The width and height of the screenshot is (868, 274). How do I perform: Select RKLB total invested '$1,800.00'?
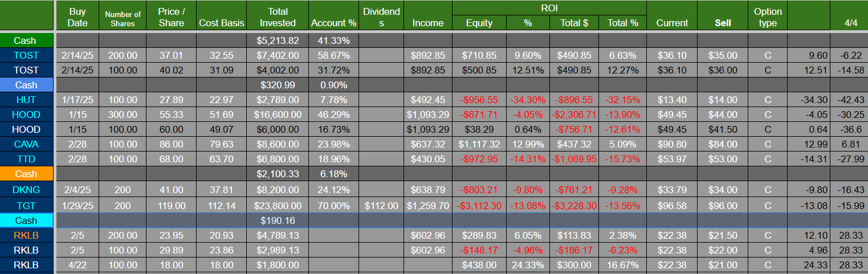(278, 265)
